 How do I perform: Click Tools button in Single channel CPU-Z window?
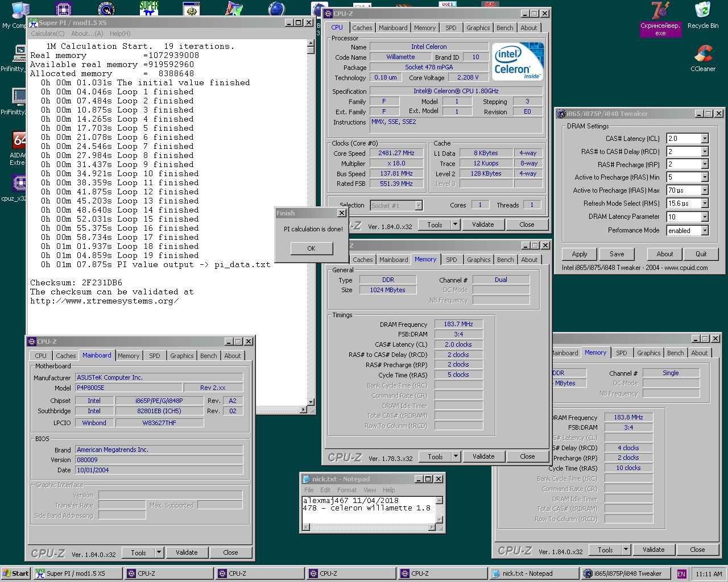pyautogui.click(x=605, y=550)
